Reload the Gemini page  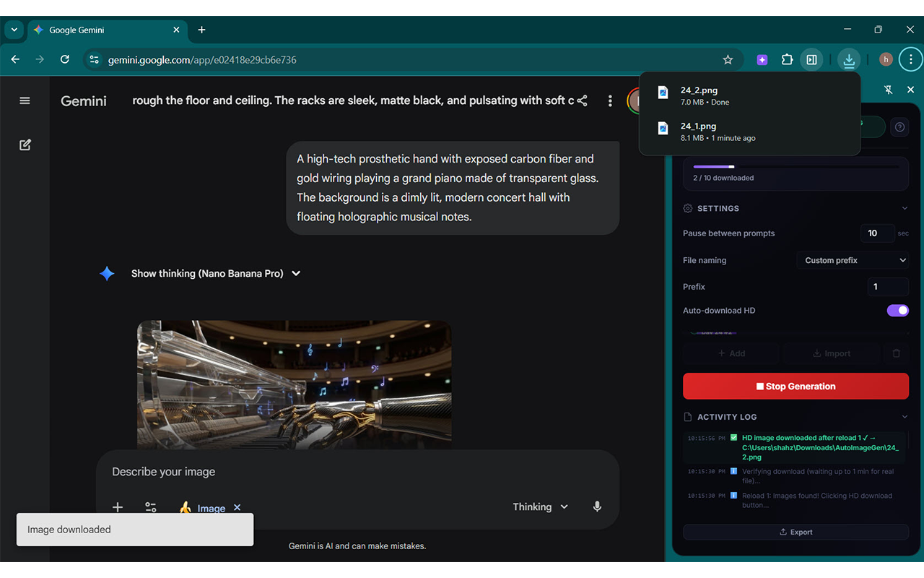pyautogui.click(x=65, y=59)
